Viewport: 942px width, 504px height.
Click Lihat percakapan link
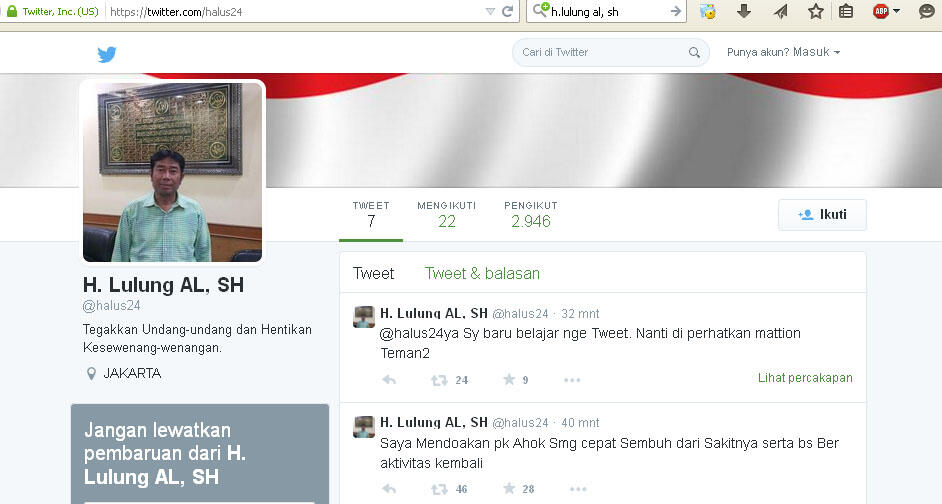(805, 378)
